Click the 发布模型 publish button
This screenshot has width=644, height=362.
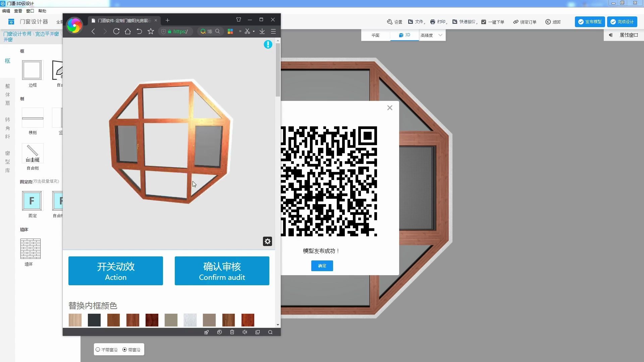[x=590, y=22]
